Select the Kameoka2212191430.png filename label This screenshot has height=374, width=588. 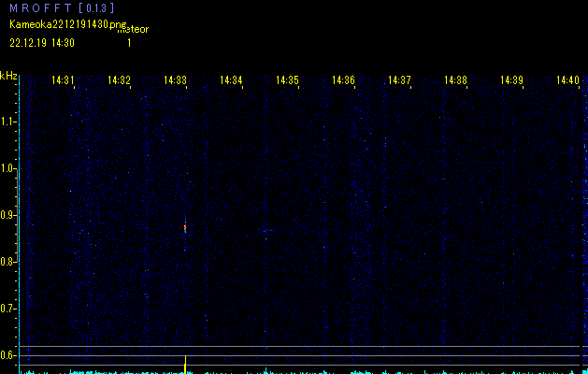click(x=68, y=24)
